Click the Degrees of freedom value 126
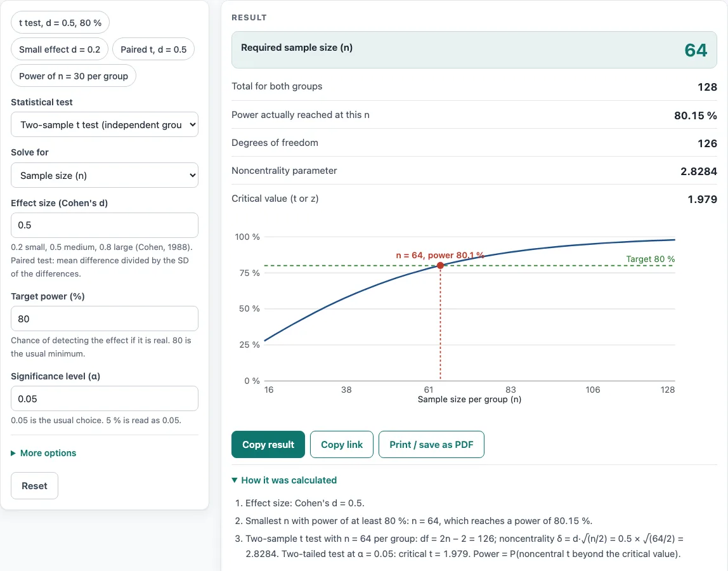This screenshot has height=571, width=728. point(707,143)
